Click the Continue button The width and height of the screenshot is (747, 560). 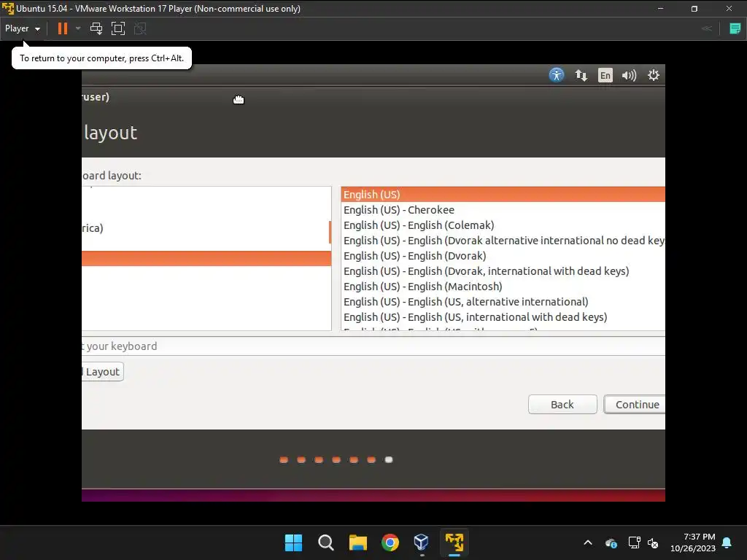635,404
